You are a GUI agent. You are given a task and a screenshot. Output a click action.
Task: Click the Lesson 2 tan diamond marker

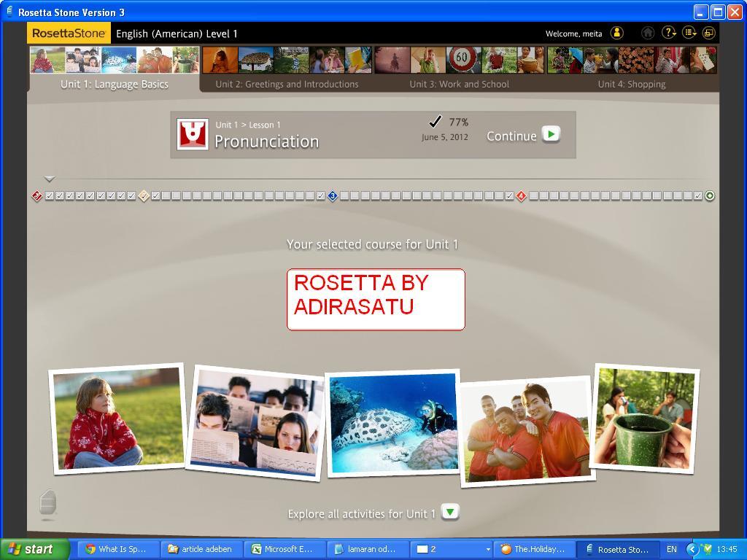(x=144, y=195)
